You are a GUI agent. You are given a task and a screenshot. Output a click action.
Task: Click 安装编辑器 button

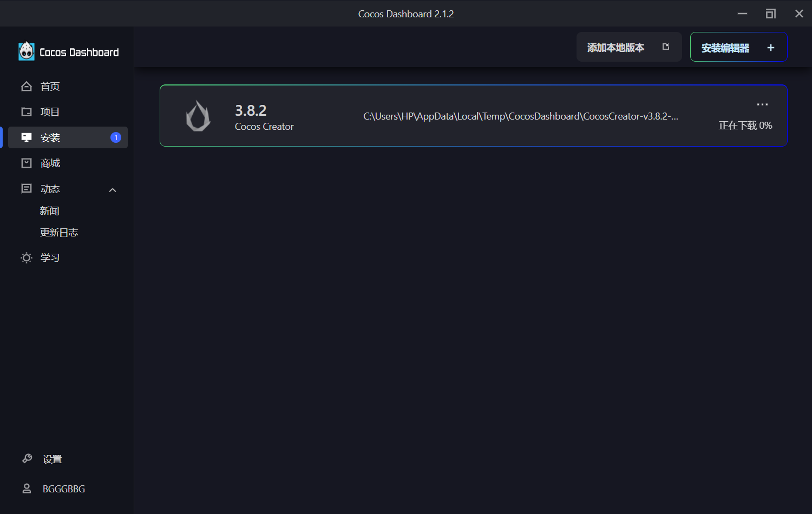738,47
